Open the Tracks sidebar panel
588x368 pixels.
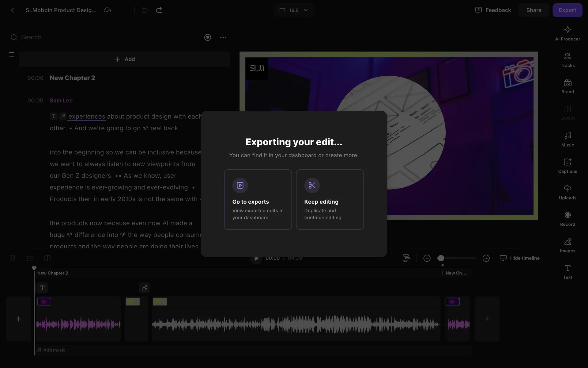coord(567,60)
